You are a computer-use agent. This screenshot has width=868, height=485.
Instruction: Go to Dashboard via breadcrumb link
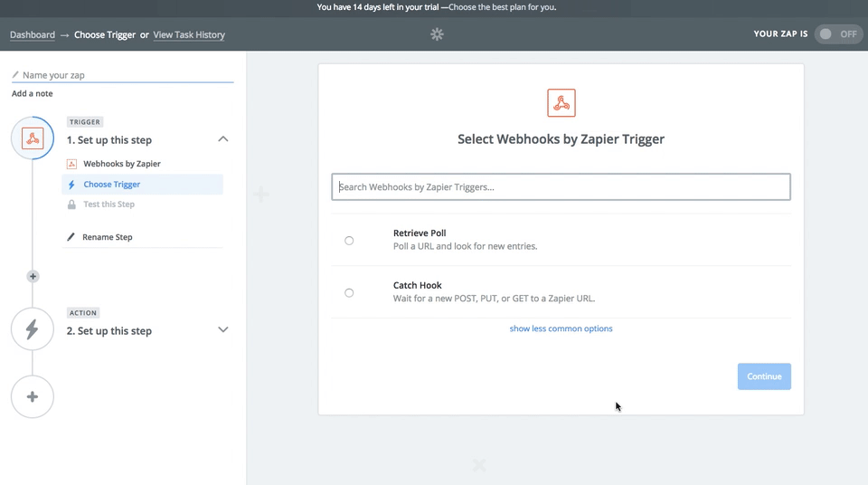click(x=33, y=35)
